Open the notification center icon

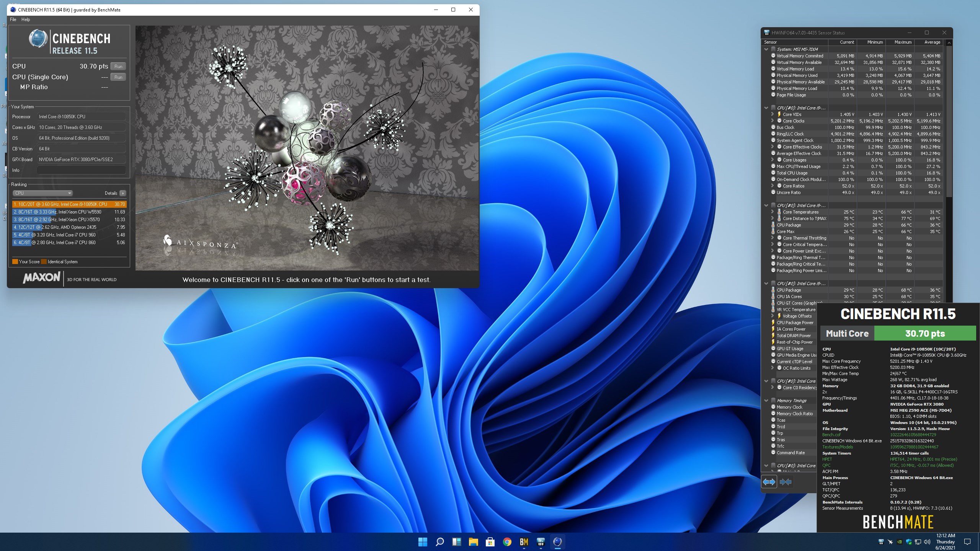(967, 542)
